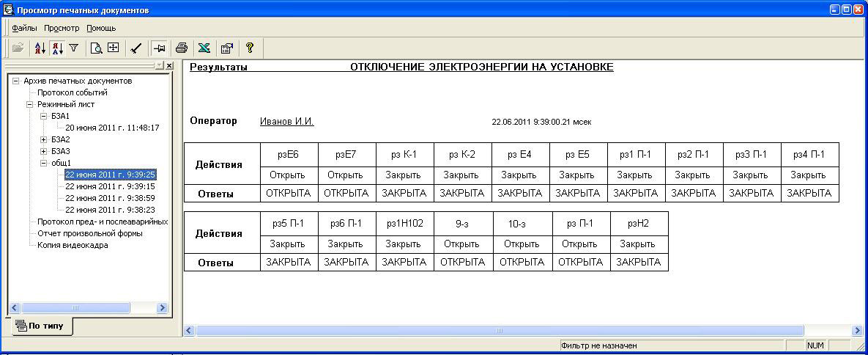868x355 pixels.
Task: Select 22 июня 2011 г. 9:38:23 entry
Action: click(110, 210)
